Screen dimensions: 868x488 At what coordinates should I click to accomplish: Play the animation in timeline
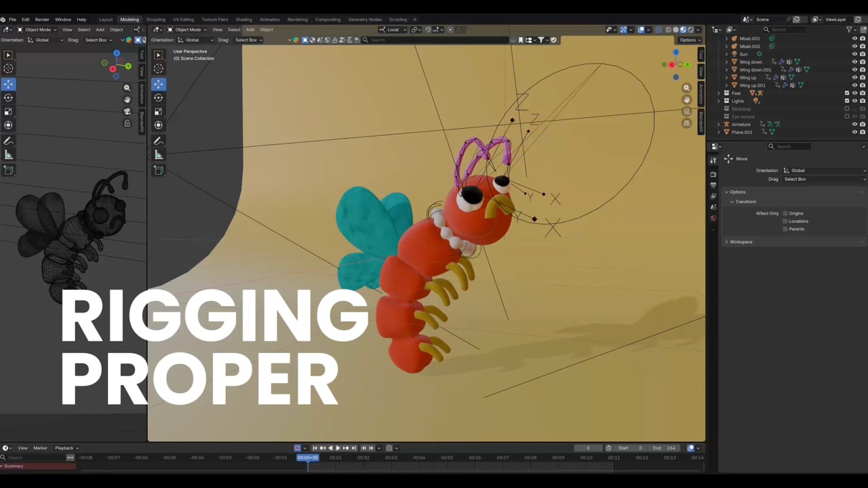click(338, 448)
